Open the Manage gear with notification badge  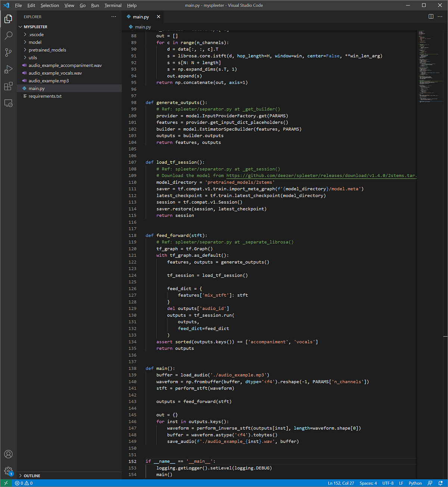coord(8,471)
